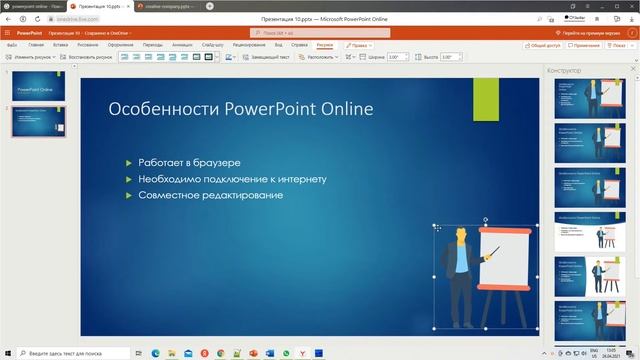Apply the fifth picture style in gallery
640x360 pixels.
point(172,57)
